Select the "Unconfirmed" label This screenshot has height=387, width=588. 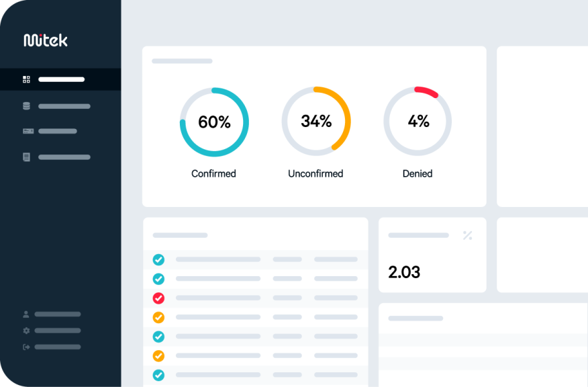click(315, 173)
